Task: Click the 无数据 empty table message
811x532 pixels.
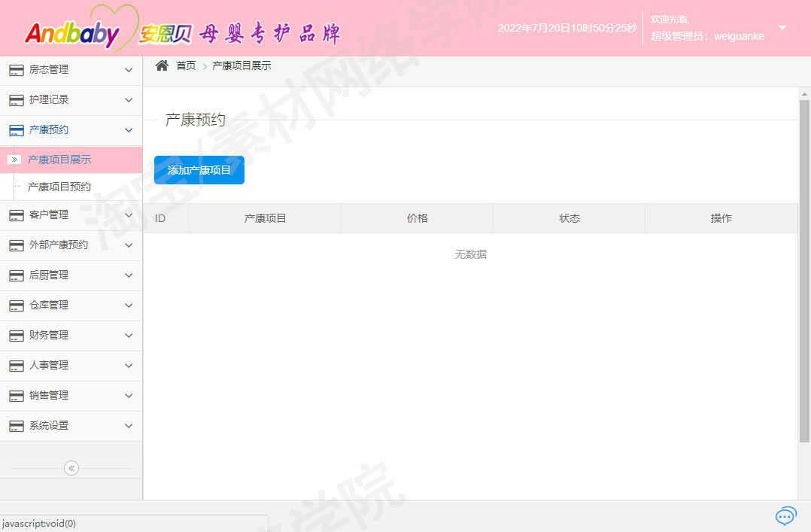Action: coord(471,254)
